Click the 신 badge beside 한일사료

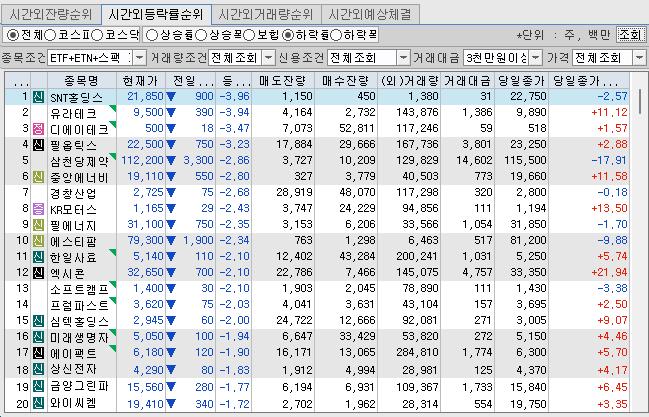point(38,257)
